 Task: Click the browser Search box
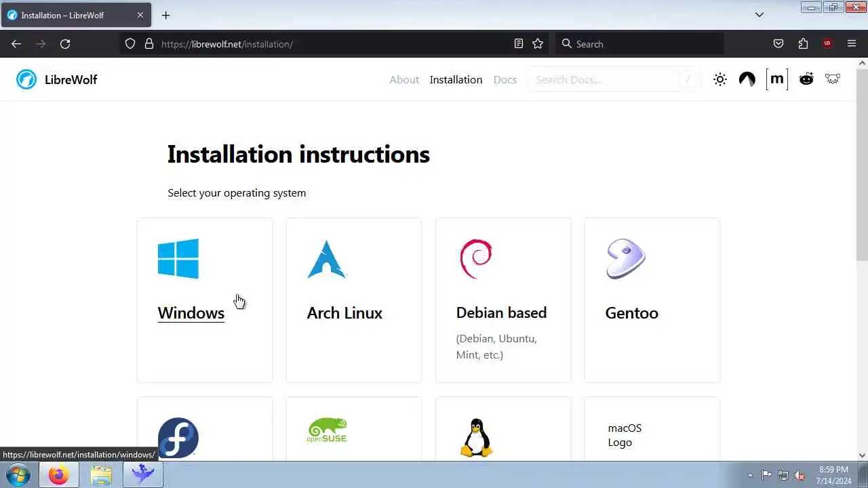pyautogui.click(x=639, y=43)
